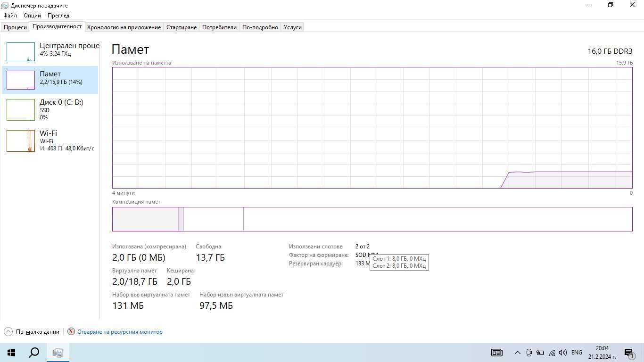
Task: Open the Услуги tab
Action: pos(292,27)
